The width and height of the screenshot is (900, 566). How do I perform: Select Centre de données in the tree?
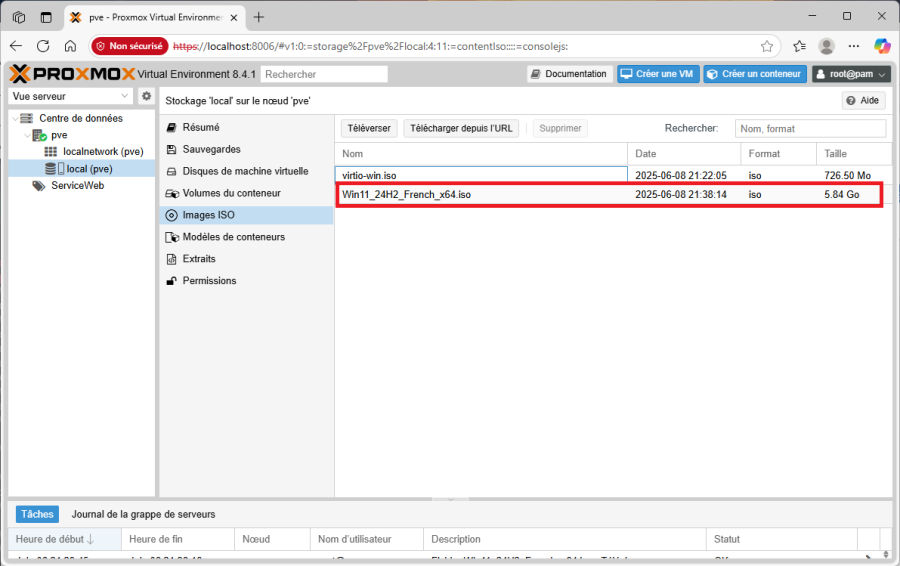coord(81,118)
